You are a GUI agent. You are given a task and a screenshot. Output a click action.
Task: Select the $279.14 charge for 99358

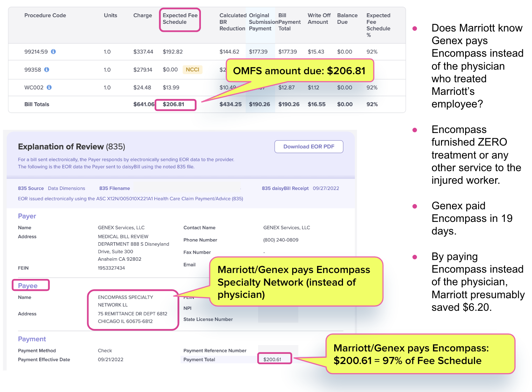pyautogui.click(x=143, y=70)
